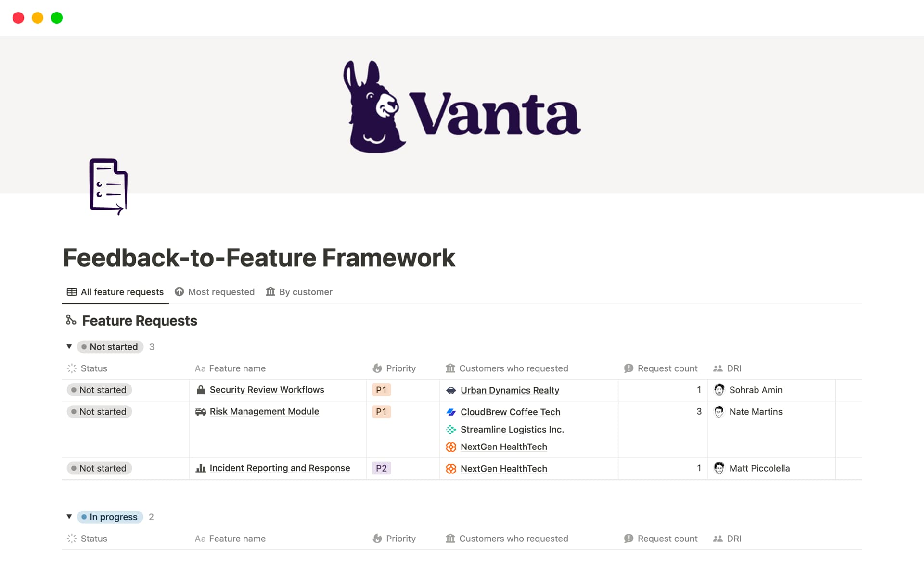The image size is (924, 578).
Task: Select the Not started status pill on Security Review Workflows
Action: pos(99,390)
